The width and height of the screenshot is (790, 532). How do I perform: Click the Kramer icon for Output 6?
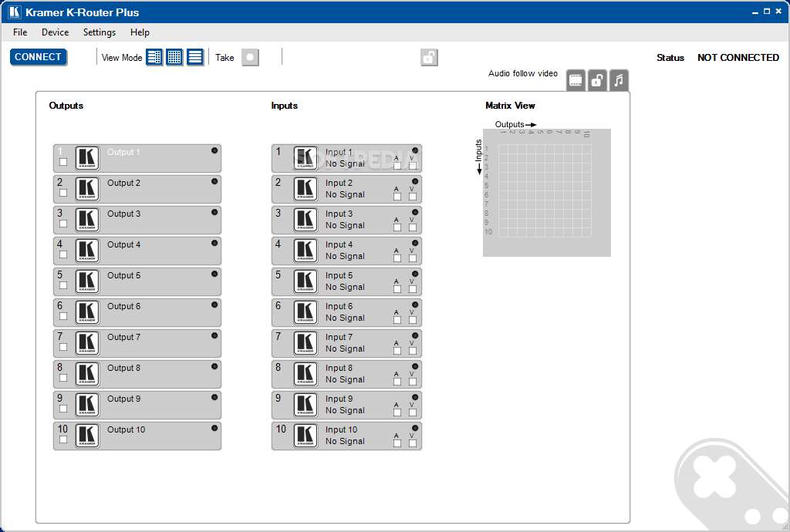[87, 312]
